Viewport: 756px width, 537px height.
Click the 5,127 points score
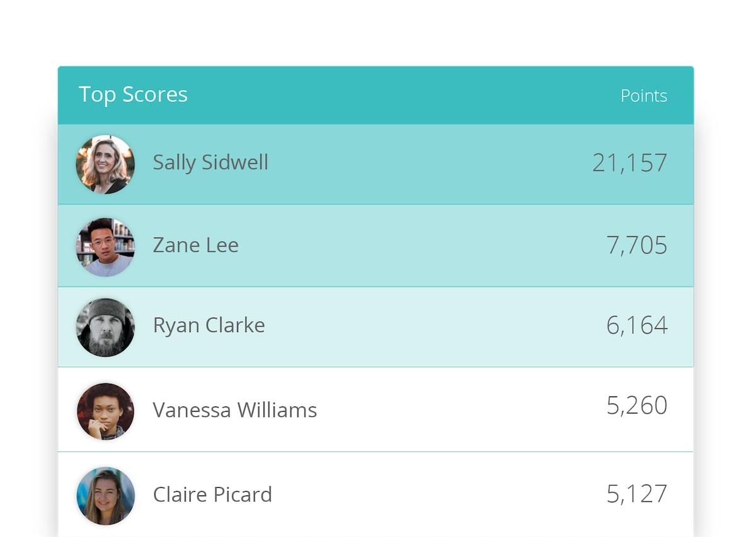tap(636, 494)
